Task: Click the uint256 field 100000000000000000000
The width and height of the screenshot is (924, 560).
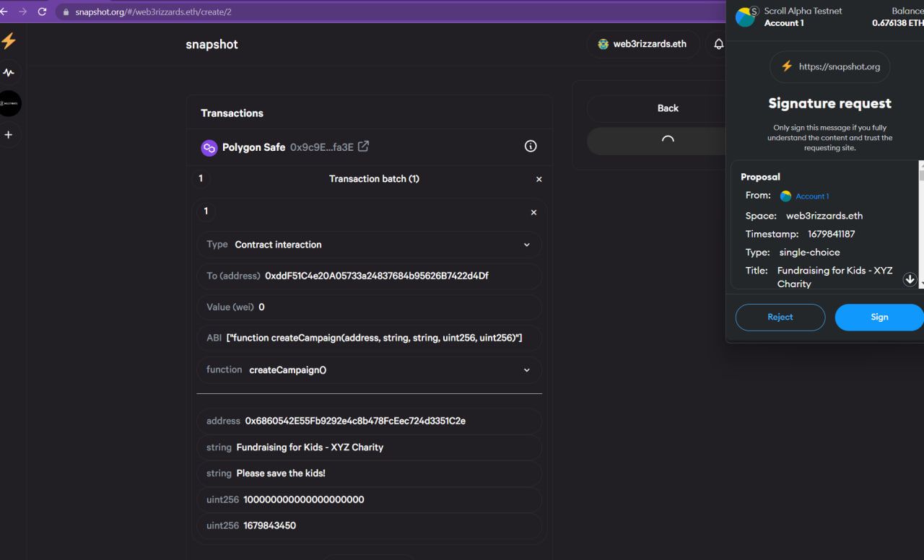Action: [x=369, y=499]
